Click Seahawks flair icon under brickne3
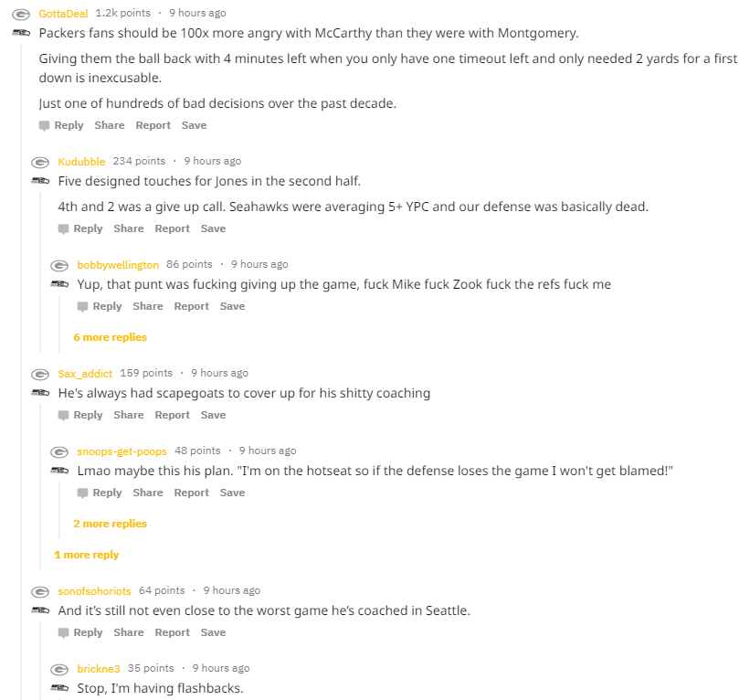This screenshot has height=700, width=750. (x=59, y=687)
